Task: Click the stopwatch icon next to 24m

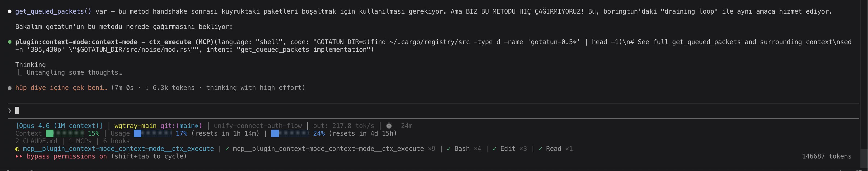Action: click(x=389, y=126)
